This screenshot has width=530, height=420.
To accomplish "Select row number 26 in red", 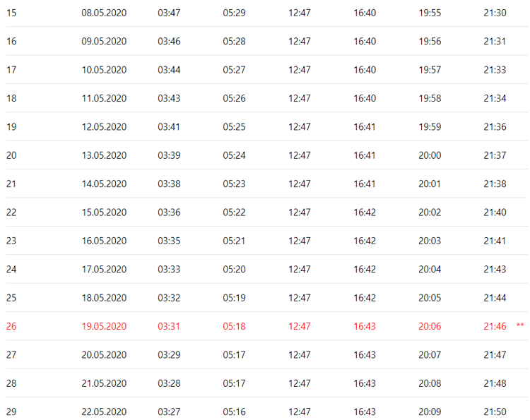I will pos(11,326).
